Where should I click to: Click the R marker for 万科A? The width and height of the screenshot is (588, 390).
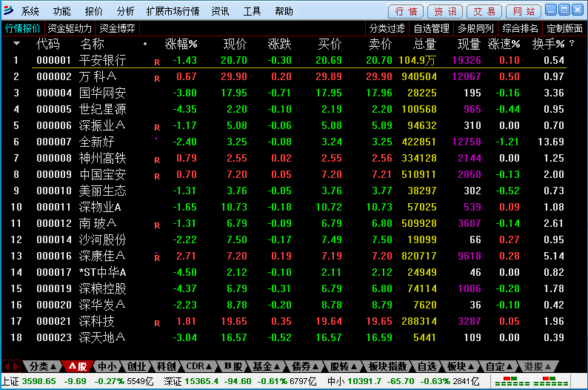157,79
